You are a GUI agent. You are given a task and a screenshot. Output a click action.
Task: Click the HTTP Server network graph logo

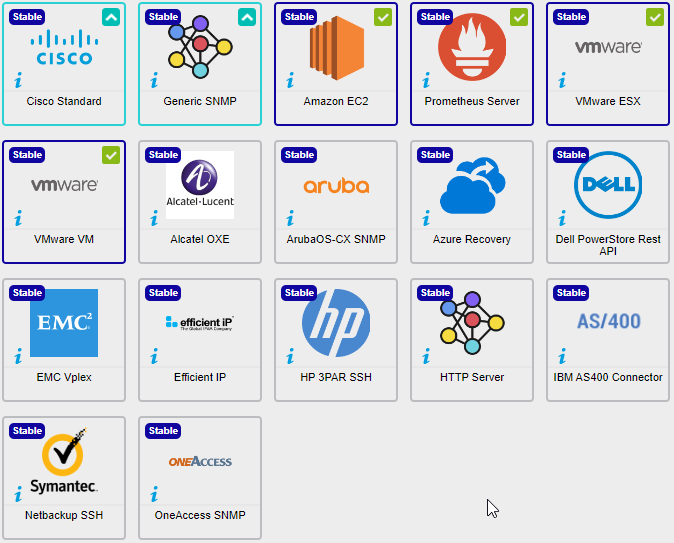472,323
